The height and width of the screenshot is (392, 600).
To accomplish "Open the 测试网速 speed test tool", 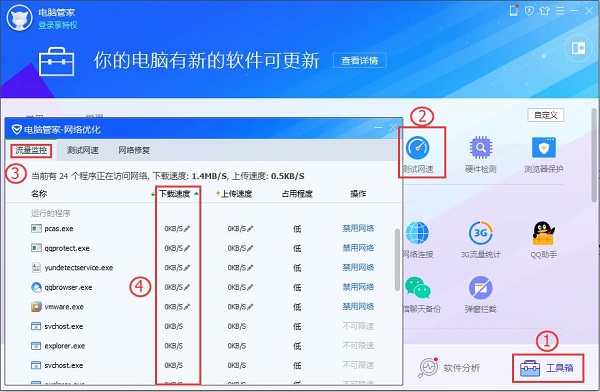I will [x=417, y=154].
